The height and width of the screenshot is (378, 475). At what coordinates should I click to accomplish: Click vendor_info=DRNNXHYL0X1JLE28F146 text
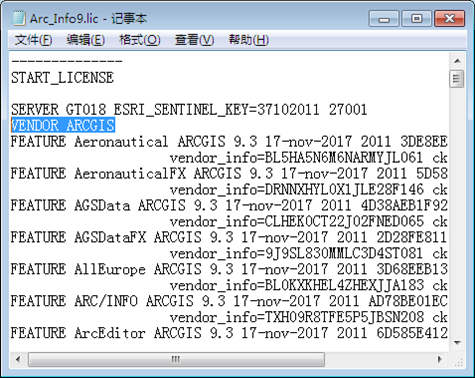coord(296,190)
